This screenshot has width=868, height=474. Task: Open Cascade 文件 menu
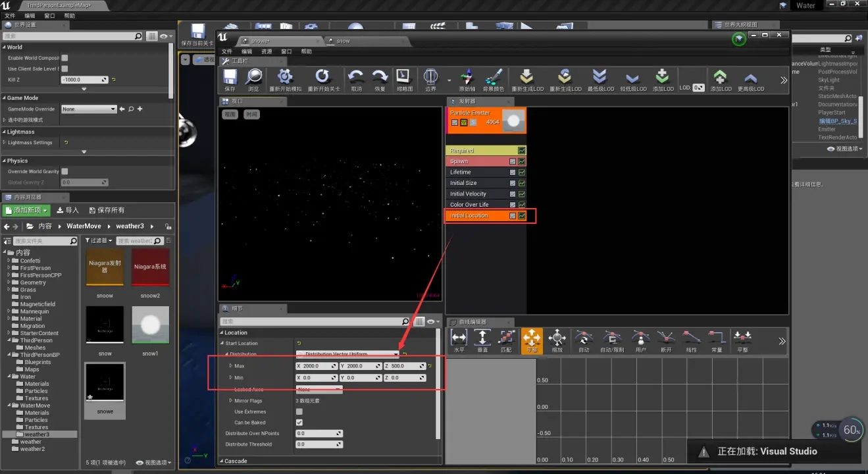(227, 51)
